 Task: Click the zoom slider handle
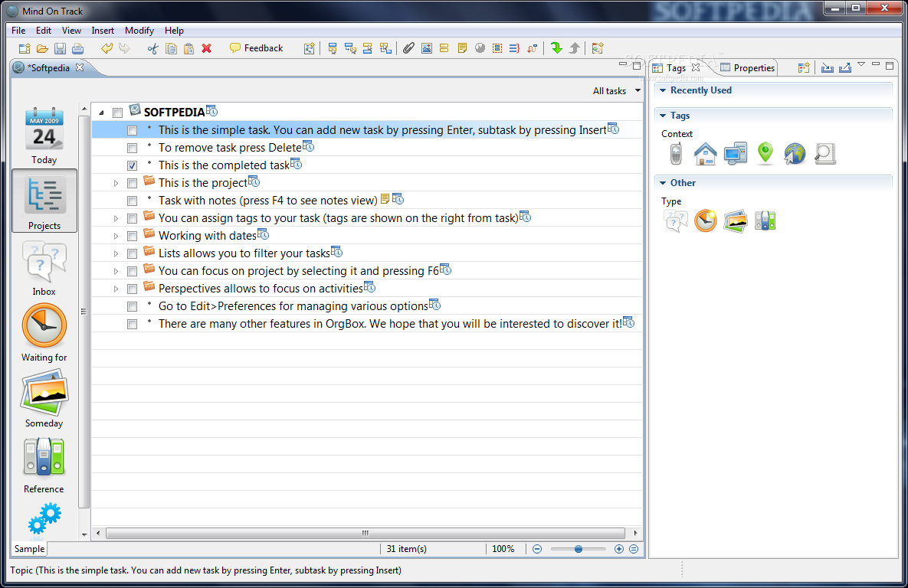578,549
